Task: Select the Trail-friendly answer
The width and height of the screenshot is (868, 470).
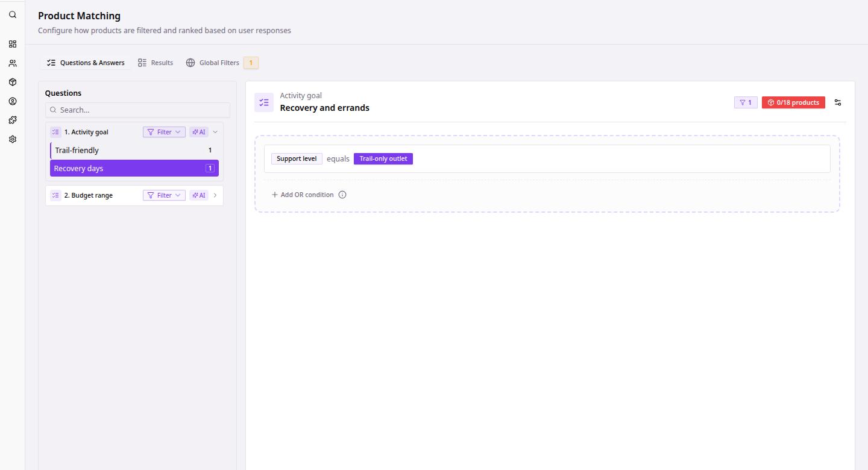Action: coord(134,150)
